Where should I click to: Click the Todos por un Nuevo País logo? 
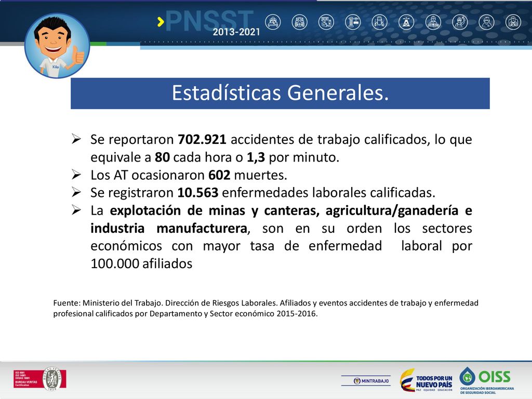pyautogui.click(x=426, y=380)
